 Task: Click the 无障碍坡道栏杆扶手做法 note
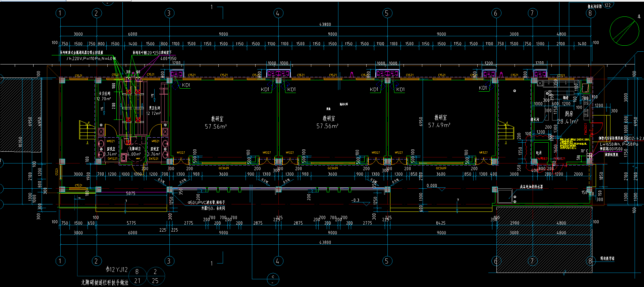[x=105, y=282]
